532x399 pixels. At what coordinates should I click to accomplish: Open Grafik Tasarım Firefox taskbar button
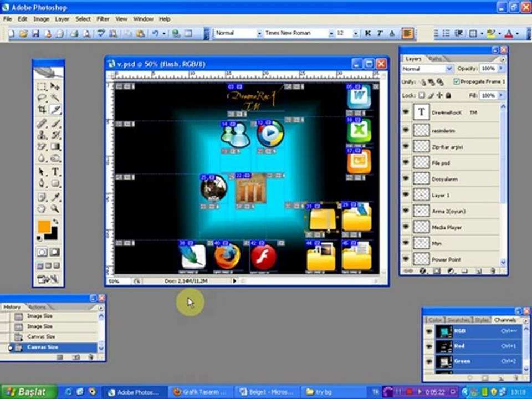pyautogui.click(x=200, y=392)
